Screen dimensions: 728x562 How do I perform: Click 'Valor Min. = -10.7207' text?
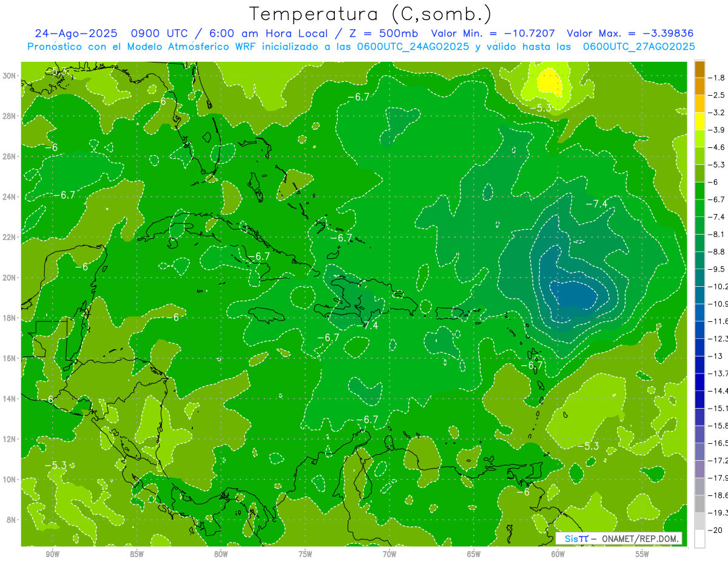tap(494, 33)
